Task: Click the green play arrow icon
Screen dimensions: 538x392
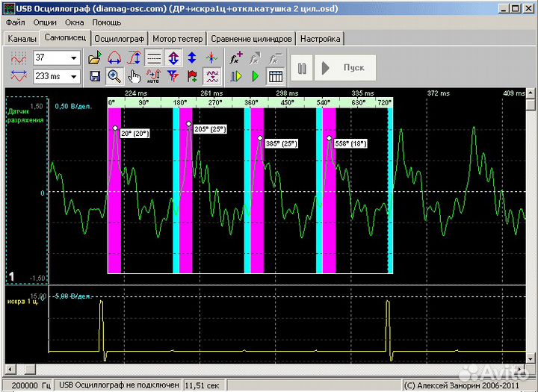Action: click(256, 76)
